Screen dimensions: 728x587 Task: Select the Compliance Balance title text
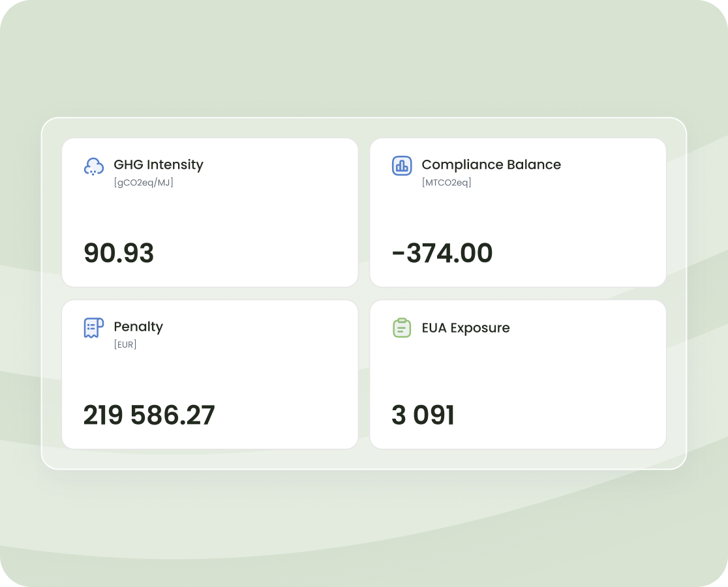(491, 164)
